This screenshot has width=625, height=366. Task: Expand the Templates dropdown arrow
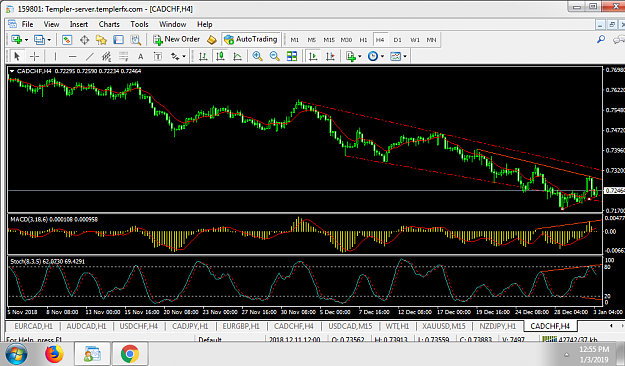tap(405, 57)
